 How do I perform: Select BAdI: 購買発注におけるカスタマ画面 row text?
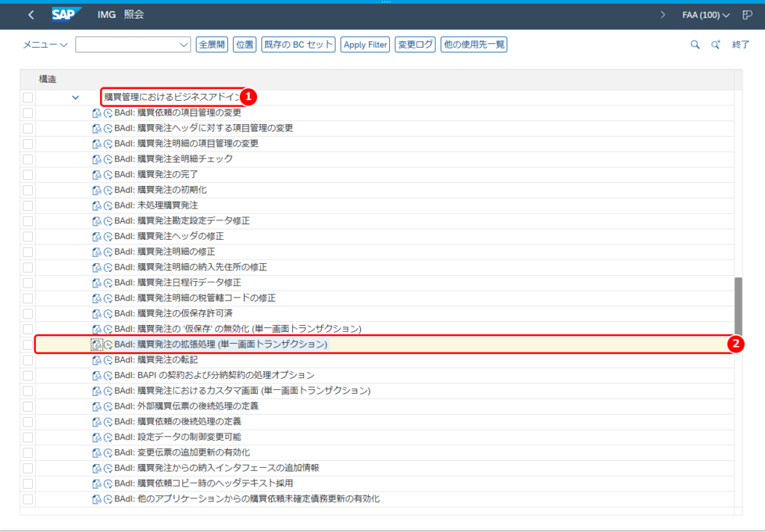click(243, 391)
